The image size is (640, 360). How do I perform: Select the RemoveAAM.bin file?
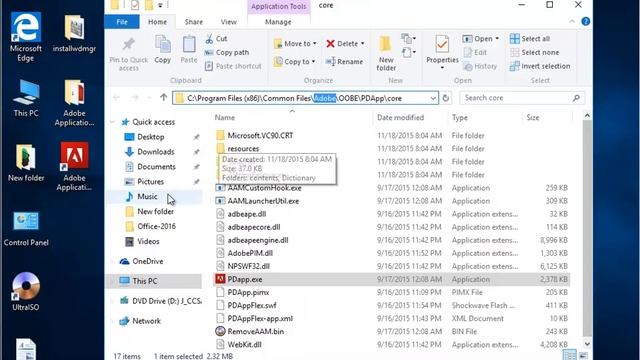click(256, 331)
